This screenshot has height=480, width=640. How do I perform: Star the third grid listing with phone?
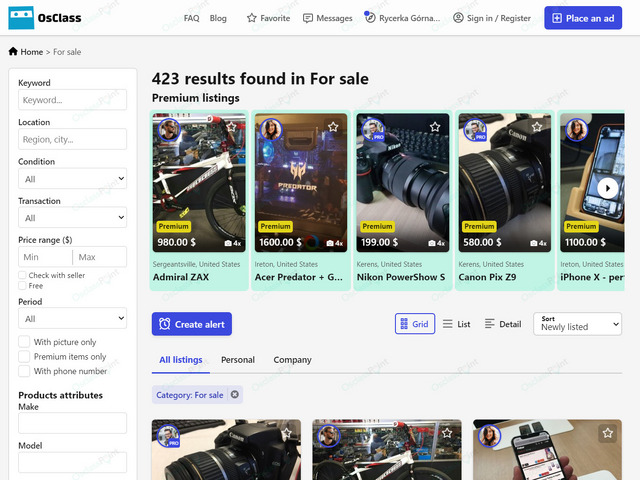click(608, 433)
